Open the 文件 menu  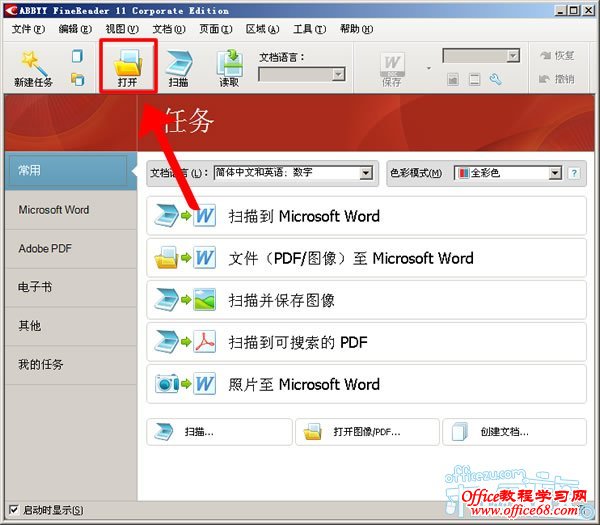(x=28, y=29)
